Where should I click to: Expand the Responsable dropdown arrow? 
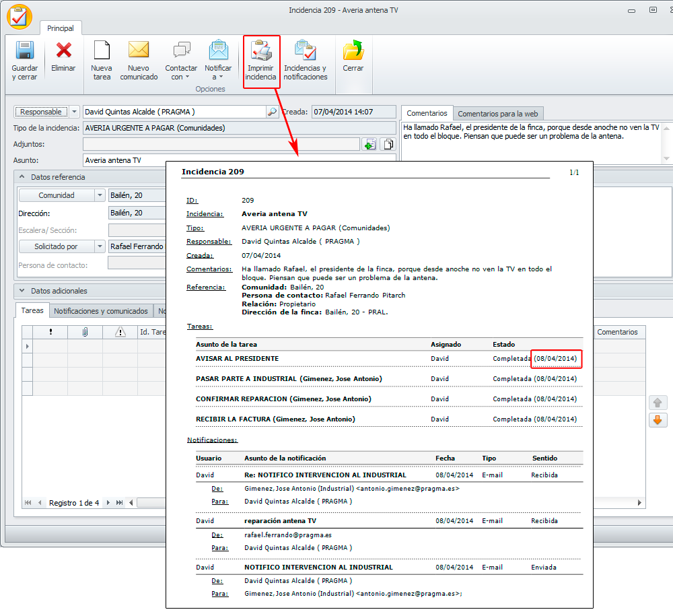coord(74,112)
